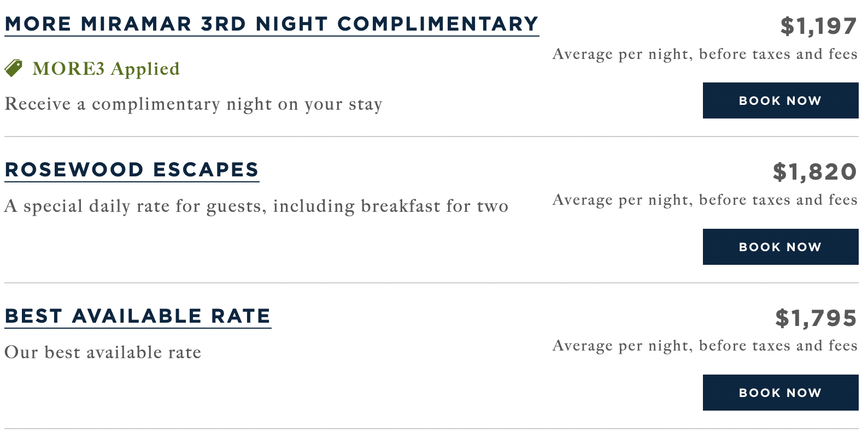The width and height of the screenshot is (868, 439).
Task: Book the More Miramar 3rd Night offer
Action: [780, 100]
